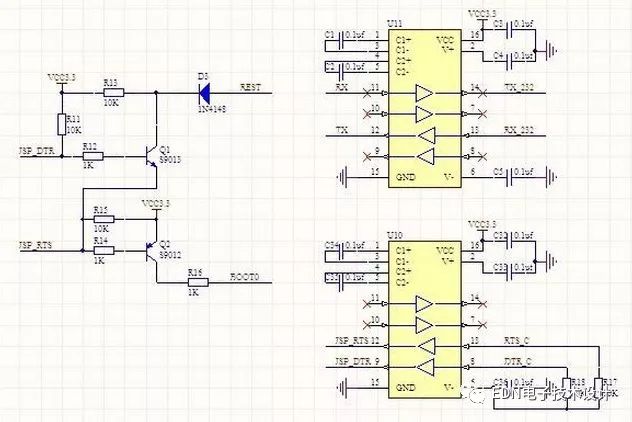The width and height of the screenshot is (632, 422).
Task: Click the BOOT0 net label
Action: point(243,277)
